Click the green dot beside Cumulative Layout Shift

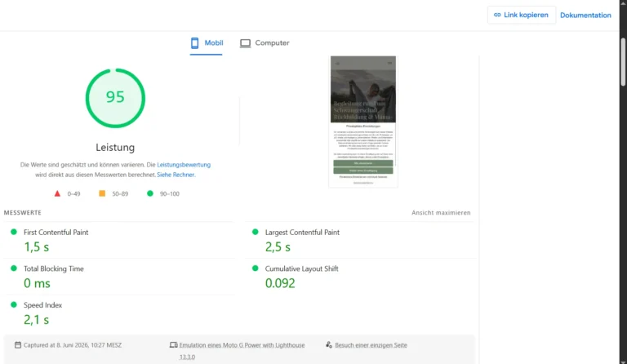255,269
